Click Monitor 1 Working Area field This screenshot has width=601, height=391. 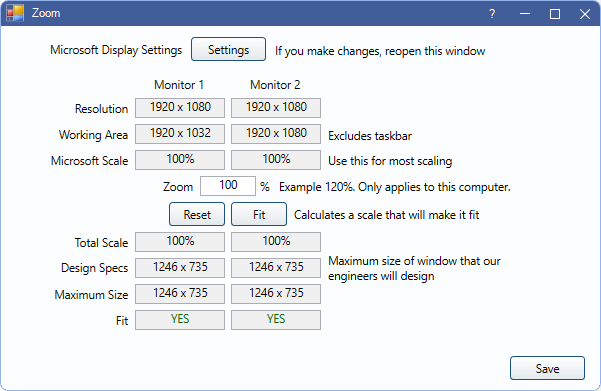coord(180,134)
